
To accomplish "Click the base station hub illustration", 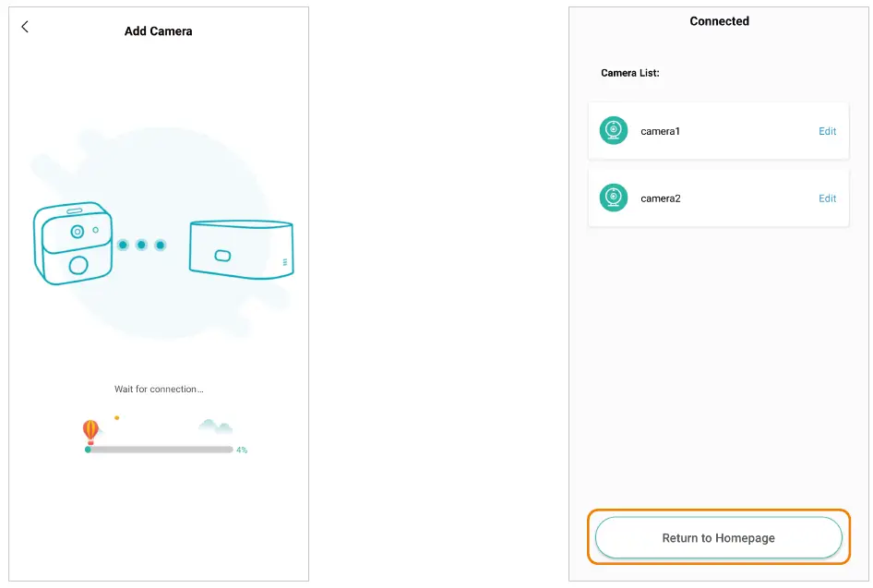I will pyautogui.click(x=240, y=249).
